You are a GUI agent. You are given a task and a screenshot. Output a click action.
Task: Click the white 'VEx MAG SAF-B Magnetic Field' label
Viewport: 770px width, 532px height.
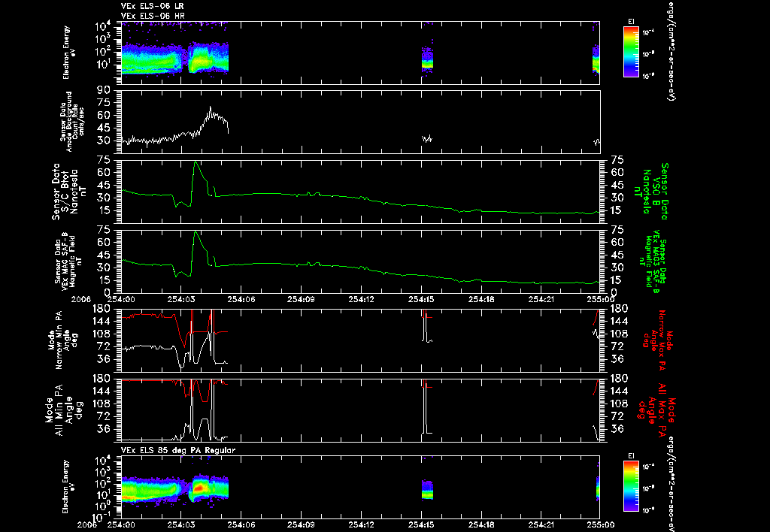(68, 261)
